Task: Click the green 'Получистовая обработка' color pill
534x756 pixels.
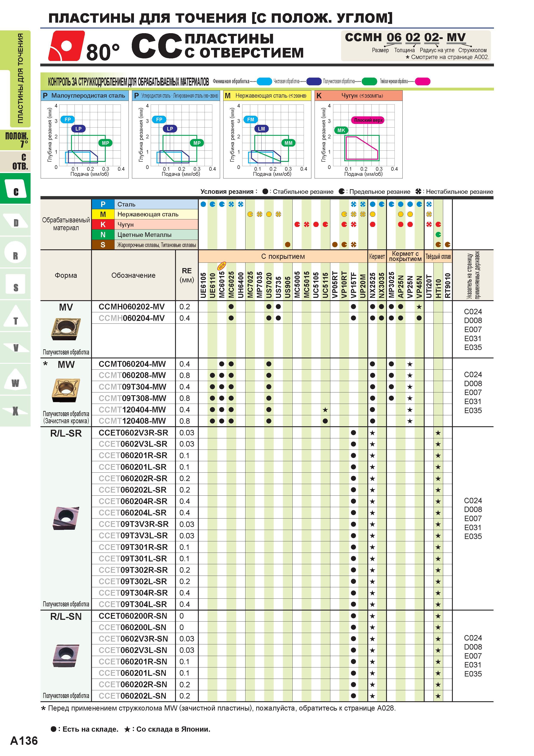Action: (x=369, y=81)
